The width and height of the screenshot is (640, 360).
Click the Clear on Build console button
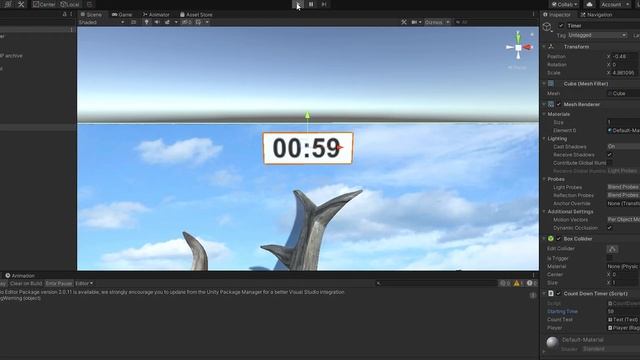pos(26,283)
